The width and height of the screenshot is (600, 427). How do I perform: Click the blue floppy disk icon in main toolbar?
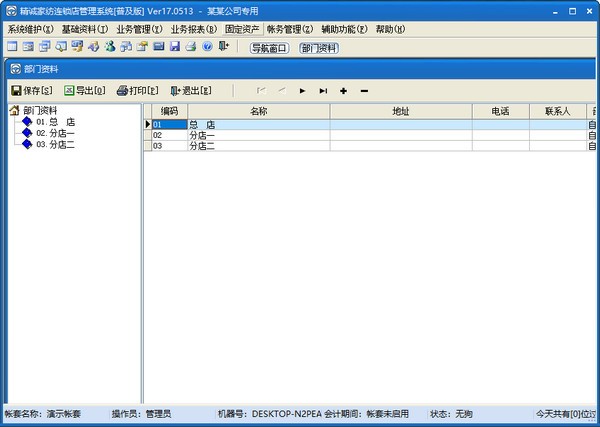click(x=175, y=47)
